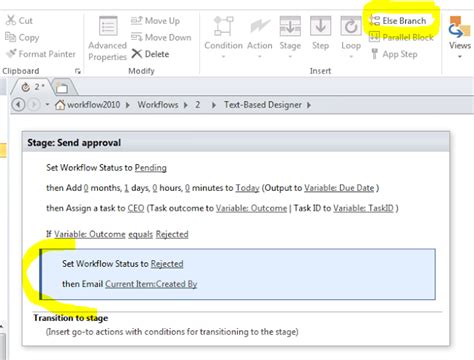474x360 pixels.
Task: Expand breadcrumb arrow after workflow2010
Action: [128, 105]
